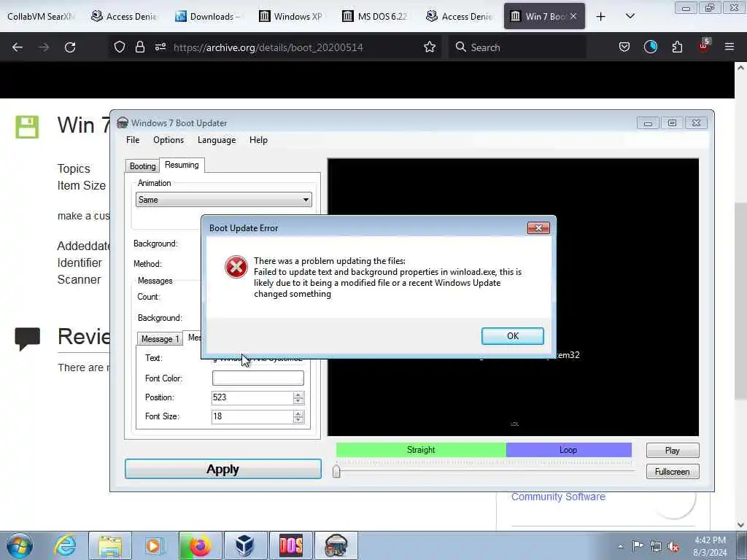Open Internet Explorer from the taskbar

coord(64,545)
